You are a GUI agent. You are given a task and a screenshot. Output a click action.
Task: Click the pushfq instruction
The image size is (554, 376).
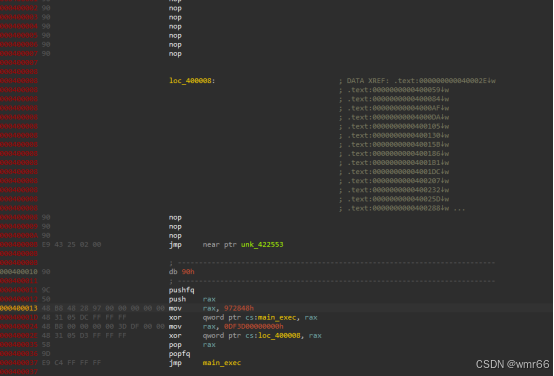(182, 290)
